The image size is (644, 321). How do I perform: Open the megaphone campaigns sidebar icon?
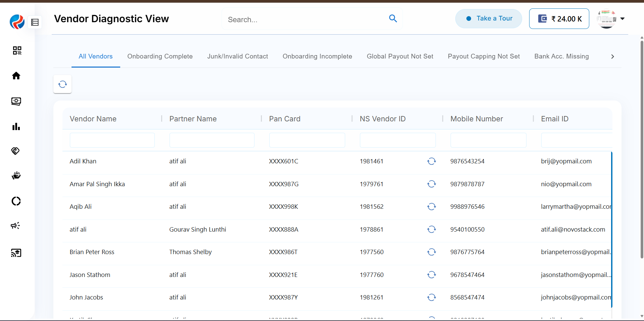click(x=15, y=226)
